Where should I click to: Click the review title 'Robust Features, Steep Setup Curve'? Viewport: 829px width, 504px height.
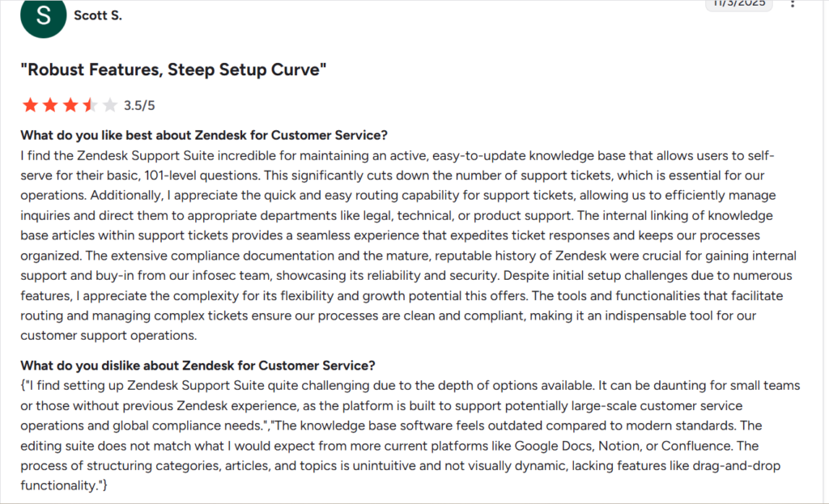(x=172, y=70)
